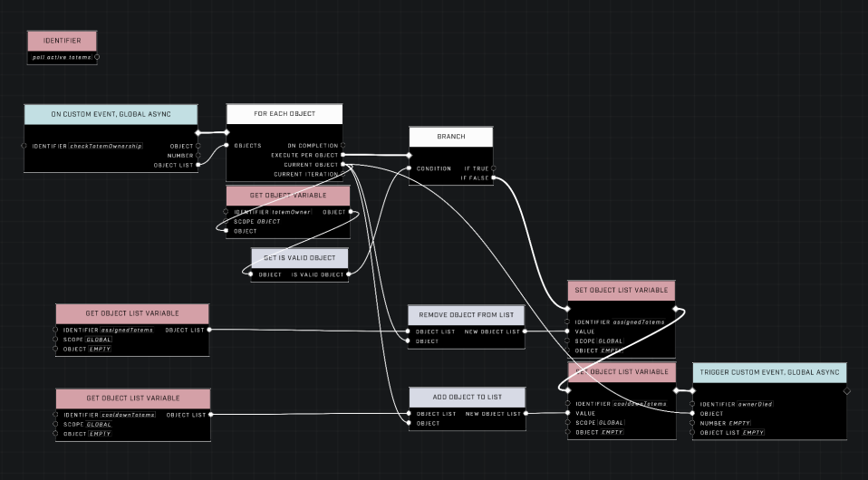Select the On Custom Event, Global Async header
868x480 pixels.
click(111, 115)
